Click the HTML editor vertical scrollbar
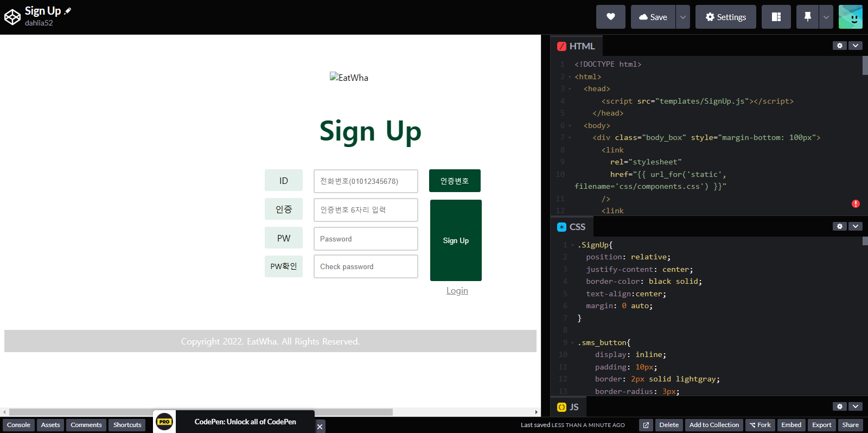 (x=865, y=65)
